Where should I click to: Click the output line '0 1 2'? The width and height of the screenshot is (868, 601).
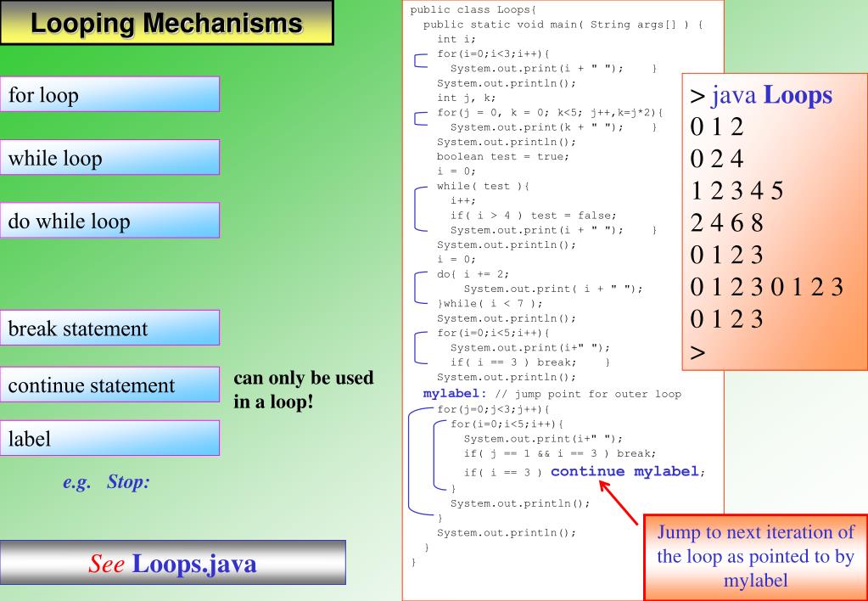click(717, 126)
